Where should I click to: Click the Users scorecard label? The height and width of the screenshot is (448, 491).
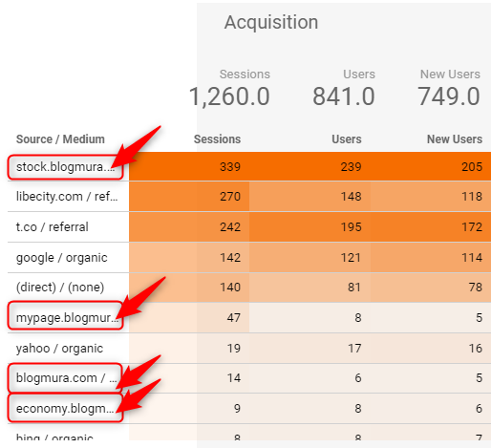359,75
